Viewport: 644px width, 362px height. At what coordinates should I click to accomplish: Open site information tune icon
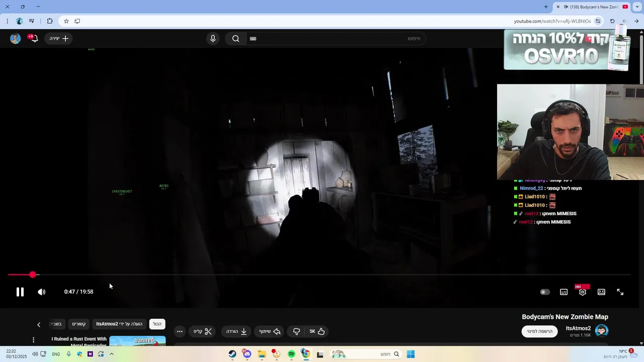tap(598, 21)
